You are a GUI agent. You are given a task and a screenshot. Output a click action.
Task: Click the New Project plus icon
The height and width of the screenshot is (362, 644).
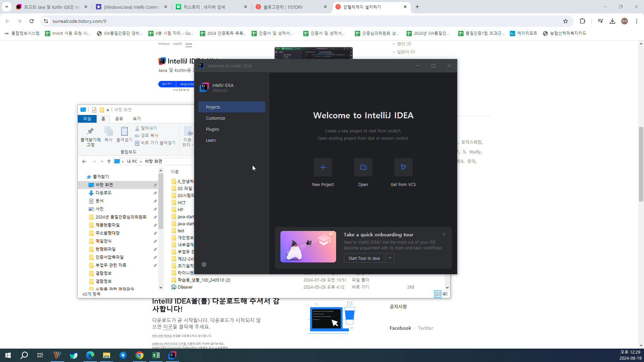point(323,167)
